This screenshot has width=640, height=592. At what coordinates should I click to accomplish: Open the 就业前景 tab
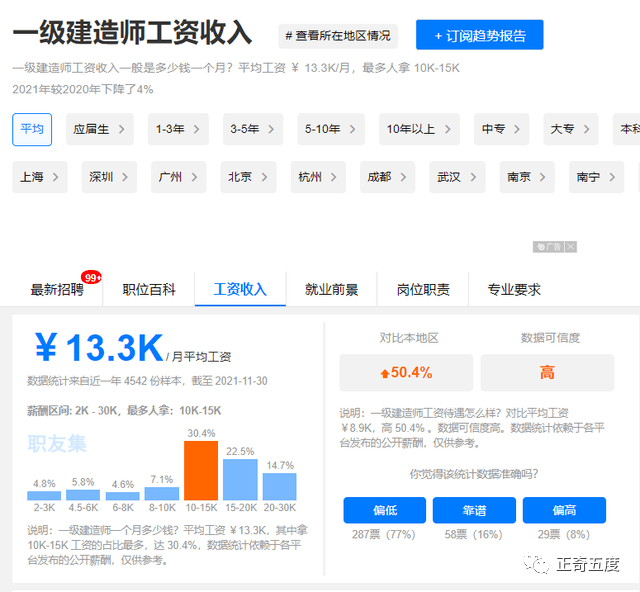coord(331,289)
